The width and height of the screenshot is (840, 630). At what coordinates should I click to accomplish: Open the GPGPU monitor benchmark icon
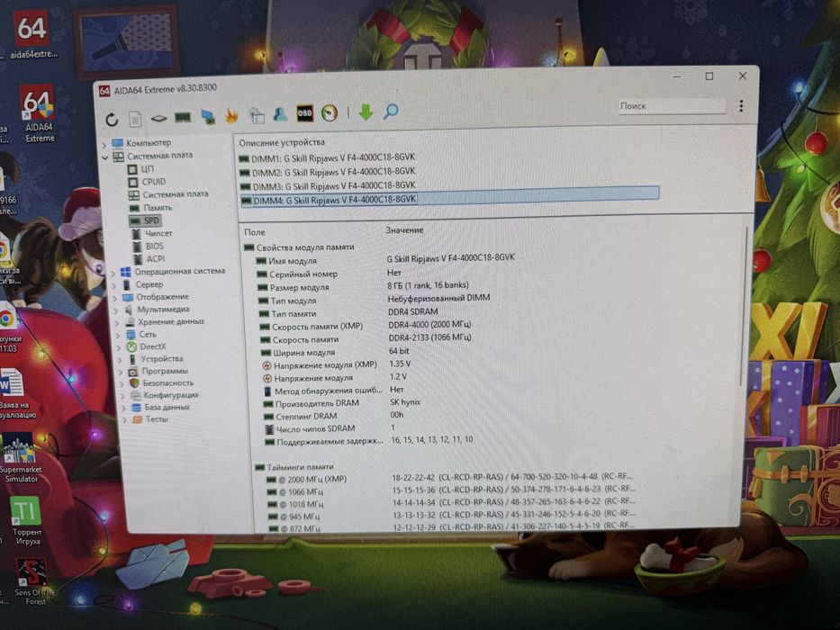(208, 116)
